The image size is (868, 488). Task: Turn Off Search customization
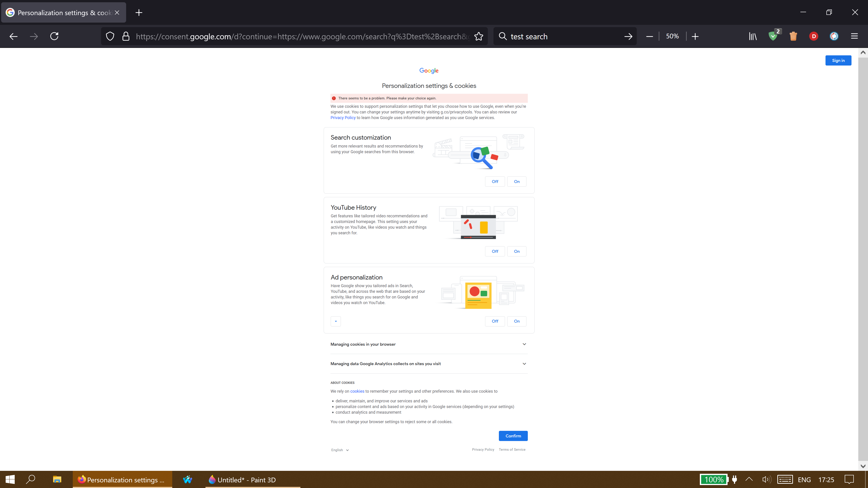click(495, 181)
